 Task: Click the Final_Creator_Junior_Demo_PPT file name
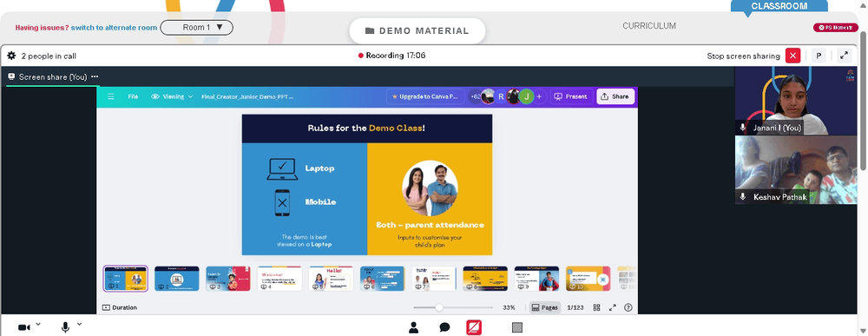247,96
